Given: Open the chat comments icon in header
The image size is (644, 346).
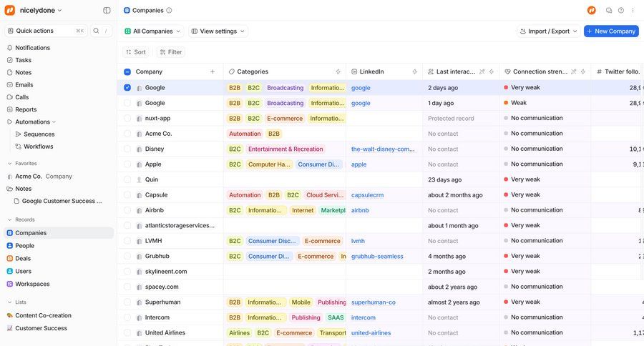Looking at the screenshot, I should click(x=609, y=10).
